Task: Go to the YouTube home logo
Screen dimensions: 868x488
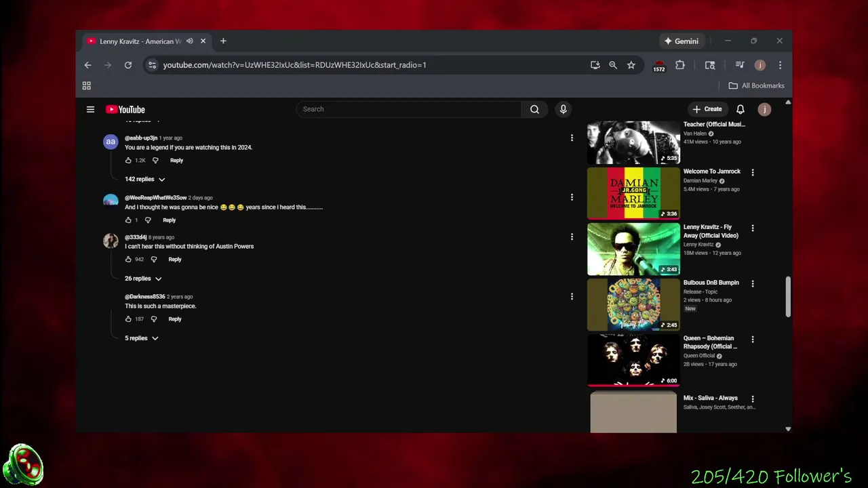Action: coord(125,109)
